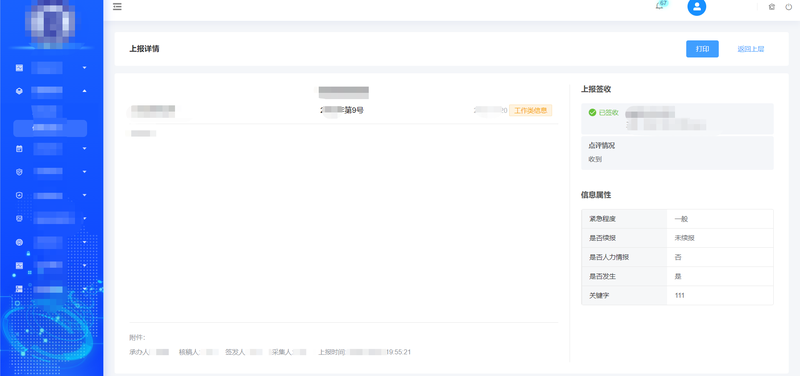The width and height of the screenshot is (800, 376).
Task: Click the 核稿人 label
Action: (188, 352)
